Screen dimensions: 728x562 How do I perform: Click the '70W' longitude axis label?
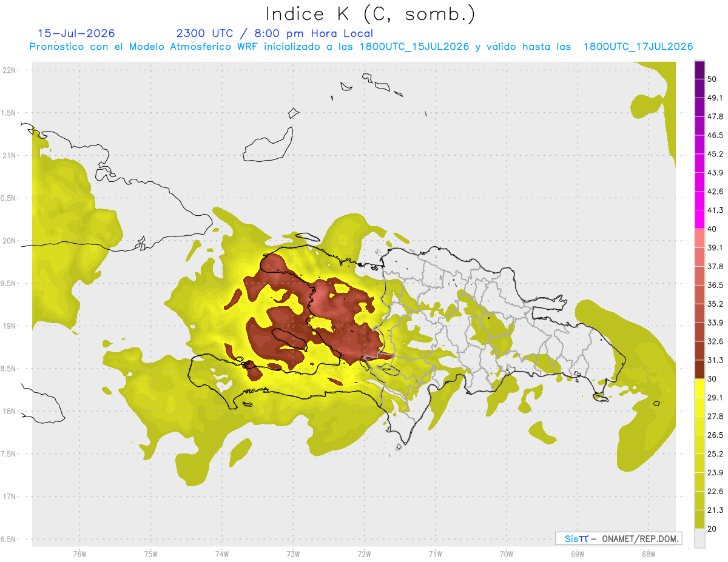[x=506, y=554]
